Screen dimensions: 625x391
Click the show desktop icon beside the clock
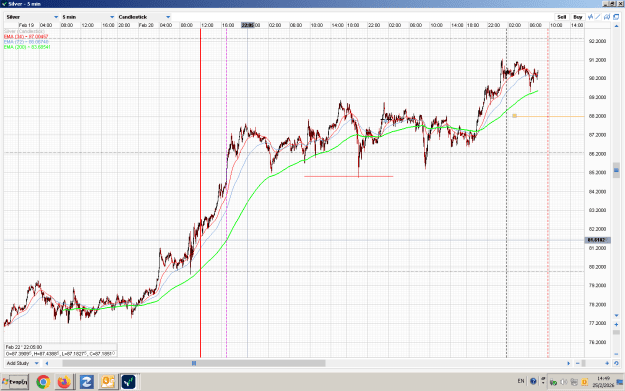[620, 382]
